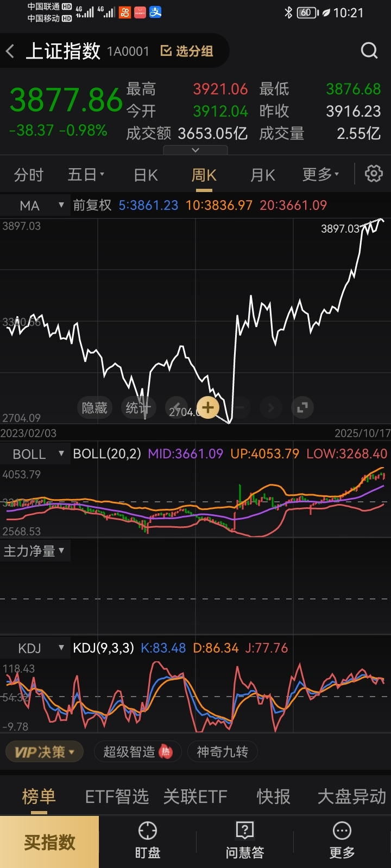This screenshot has height=868, width=391.
Task: Tap the MA 20:3661.09 value
Action: click(x=293, y=205)
